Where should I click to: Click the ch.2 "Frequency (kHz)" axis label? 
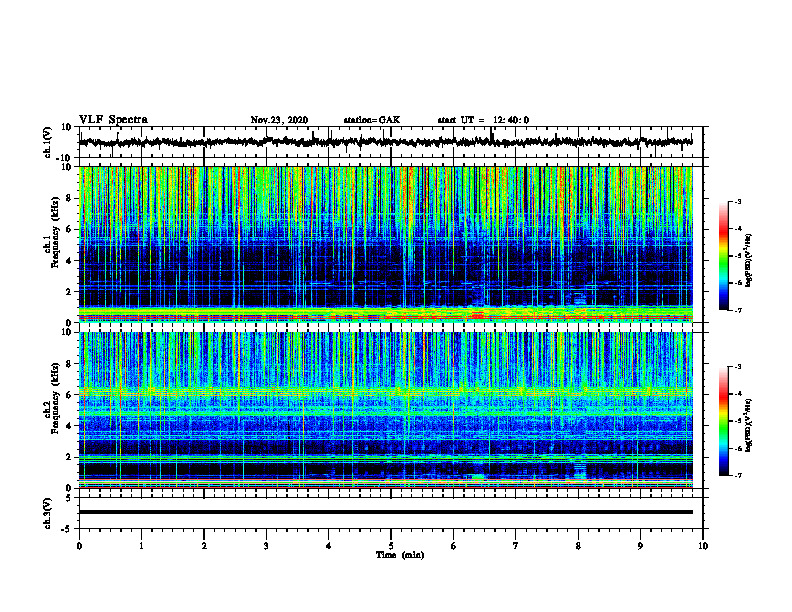(54, 398)
